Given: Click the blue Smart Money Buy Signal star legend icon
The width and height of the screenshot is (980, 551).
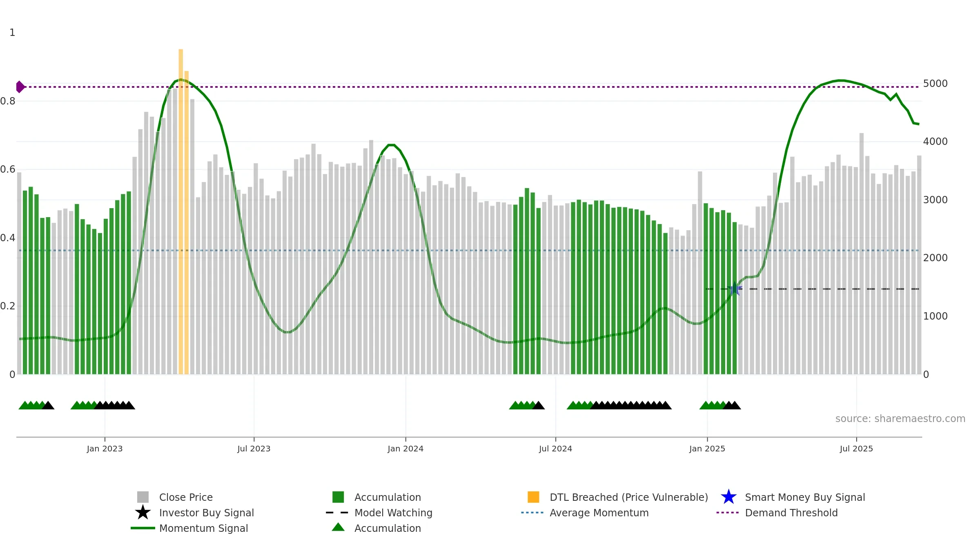Looking at the screenshot, I should [728, 497].
